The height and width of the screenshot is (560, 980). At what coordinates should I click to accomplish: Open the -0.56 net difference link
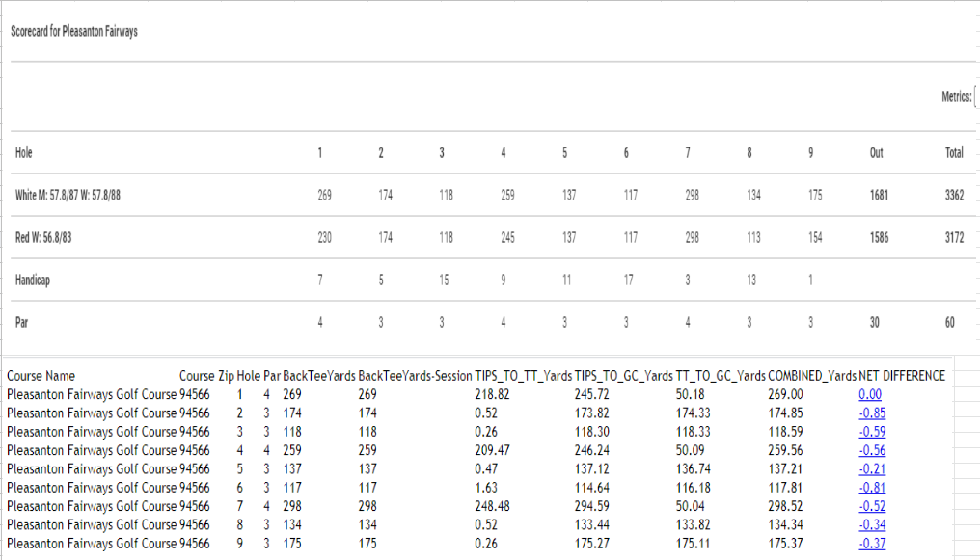pyautogui.click(x=872, y=451)
